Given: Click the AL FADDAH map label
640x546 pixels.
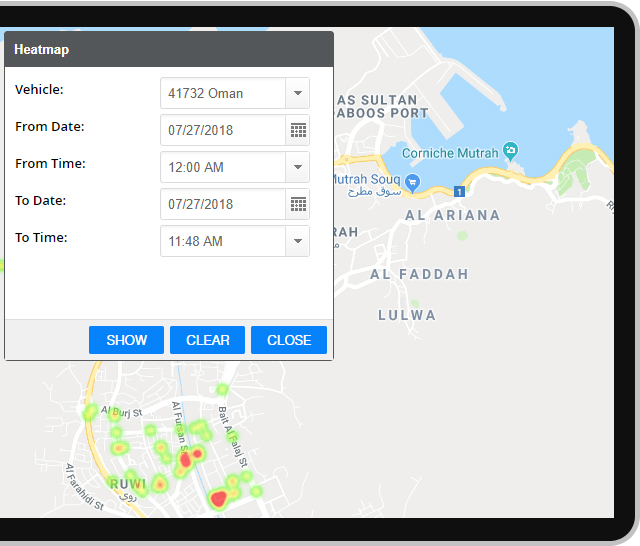Looking at the screenshot, I should pos(419,274).
